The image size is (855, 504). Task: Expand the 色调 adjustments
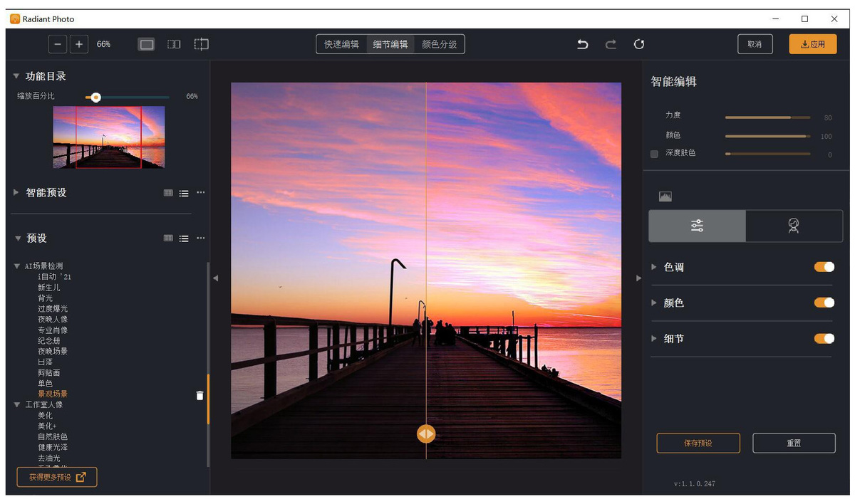[x=653, y=267]
